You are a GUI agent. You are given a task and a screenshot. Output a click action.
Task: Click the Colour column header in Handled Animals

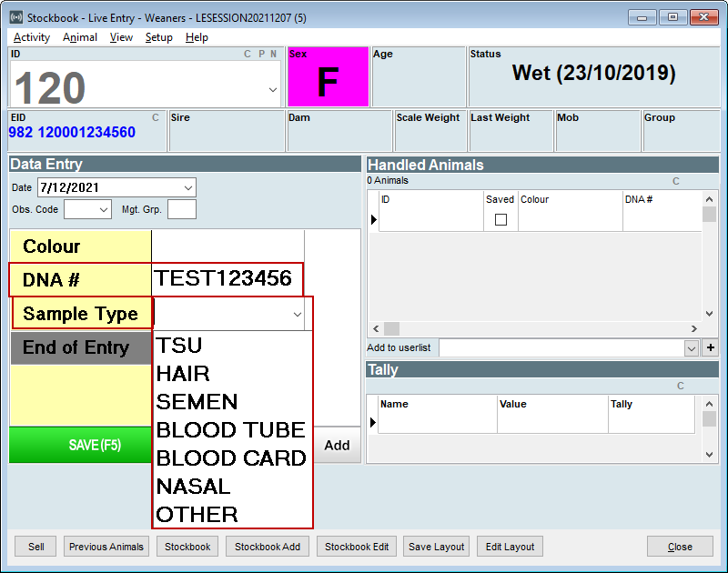(x=571, y=199)
